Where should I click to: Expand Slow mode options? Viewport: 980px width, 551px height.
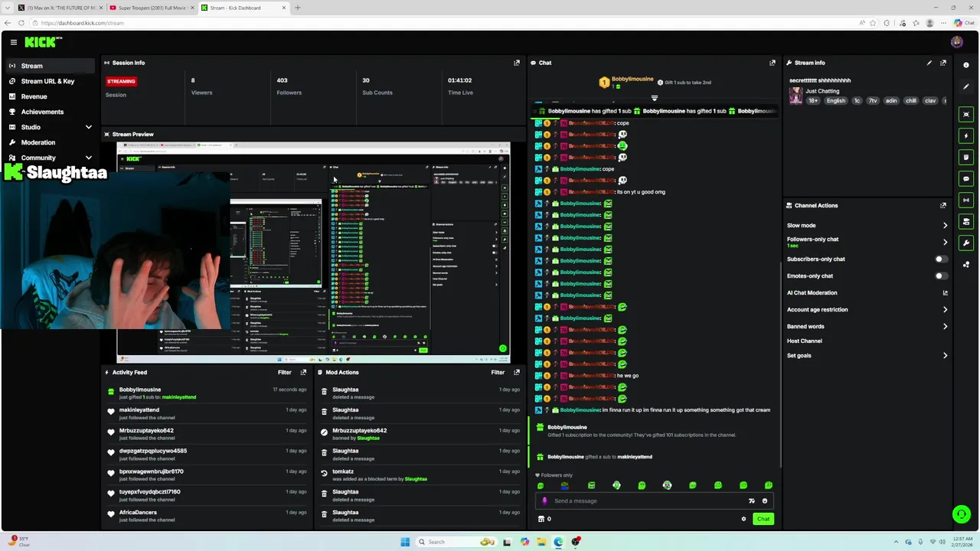[x=945, y=225]
